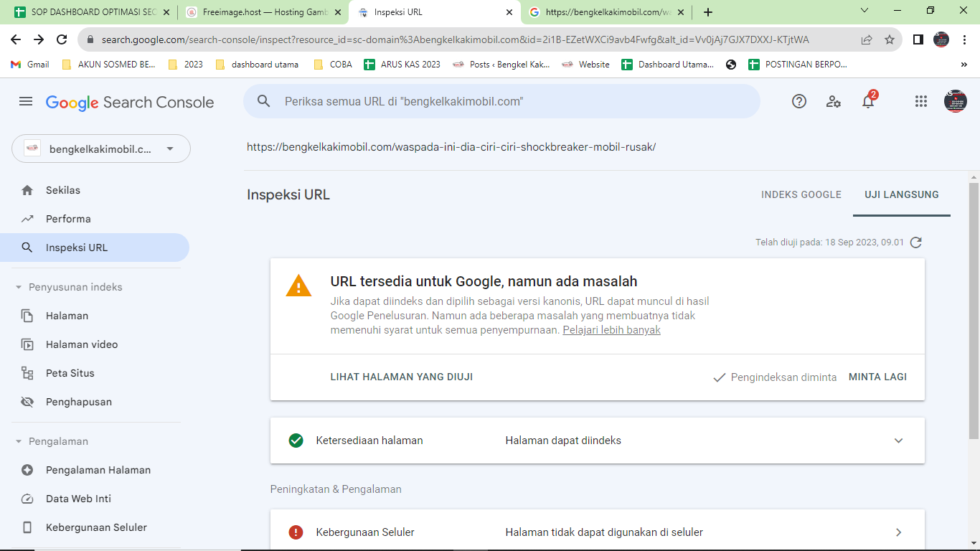Click the Penghapusan hidden-eye icon
The image size is (980, 551).
click(x=27, y=402)
